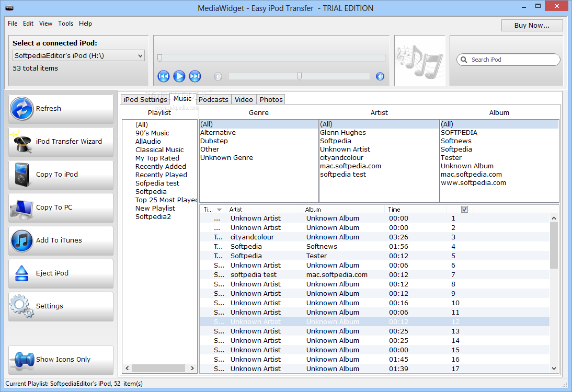Filter by artist cityandcolour

[x=341, y=158]
